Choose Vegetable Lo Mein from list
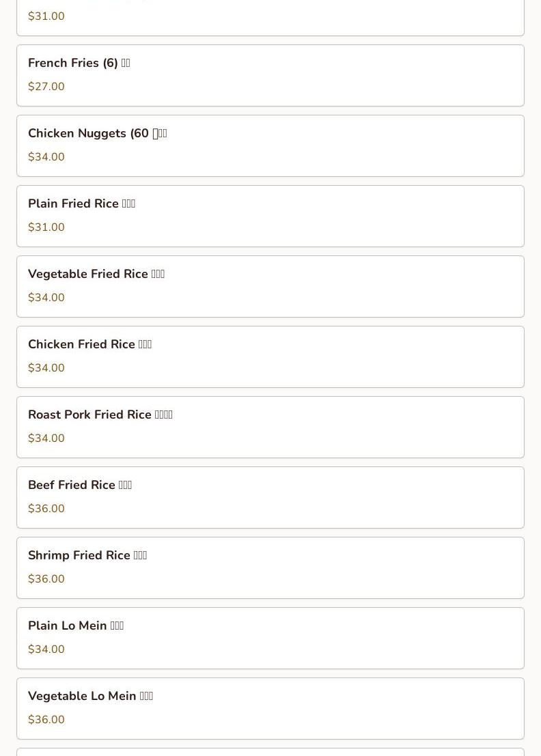541x756 pixels. (x=270, y=708)
